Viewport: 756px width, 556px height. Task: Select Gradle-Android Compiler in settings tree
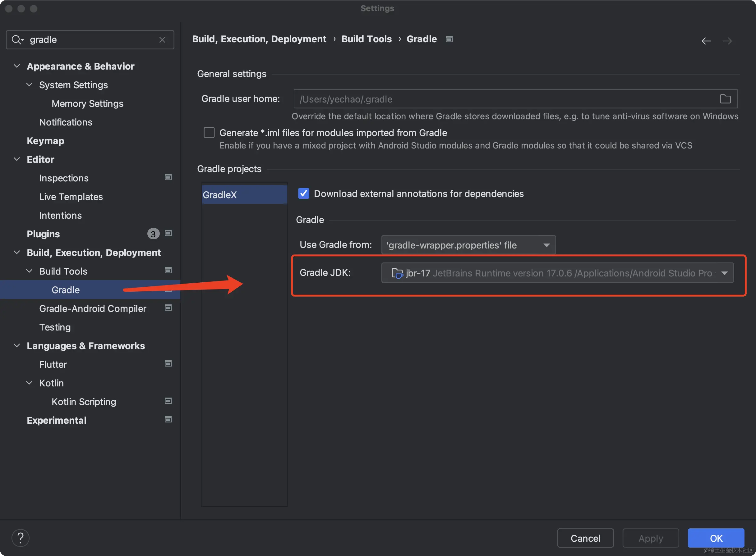pyautogui.click(x=93, y=308)
